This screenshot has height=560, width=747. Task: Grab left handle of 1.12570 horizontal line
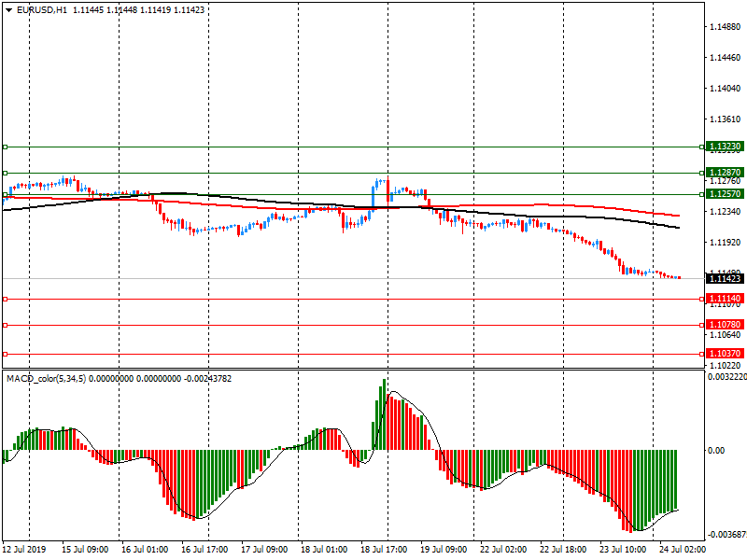pyautogui.click(x=6, y=194)
